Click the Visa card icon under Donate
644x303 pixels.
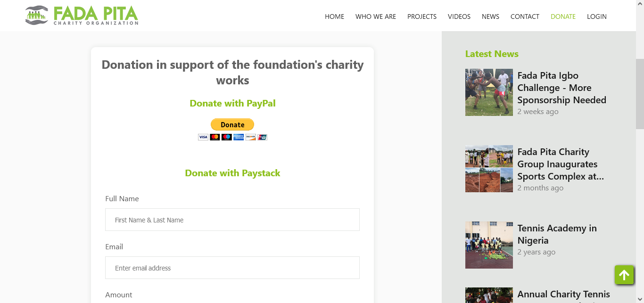(x=203, y=137)
